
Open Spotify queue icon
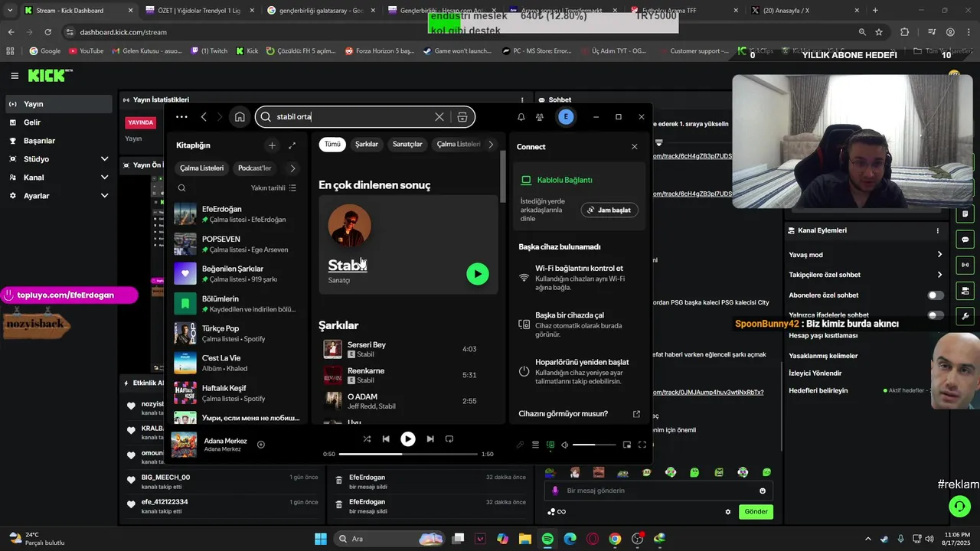pos(536,445)
